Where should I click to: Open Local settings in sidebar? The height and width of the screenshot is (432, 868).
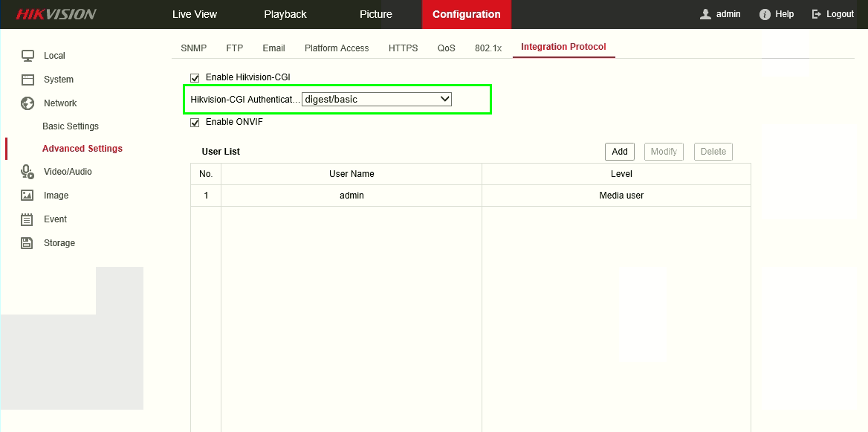tap(54, 55)
